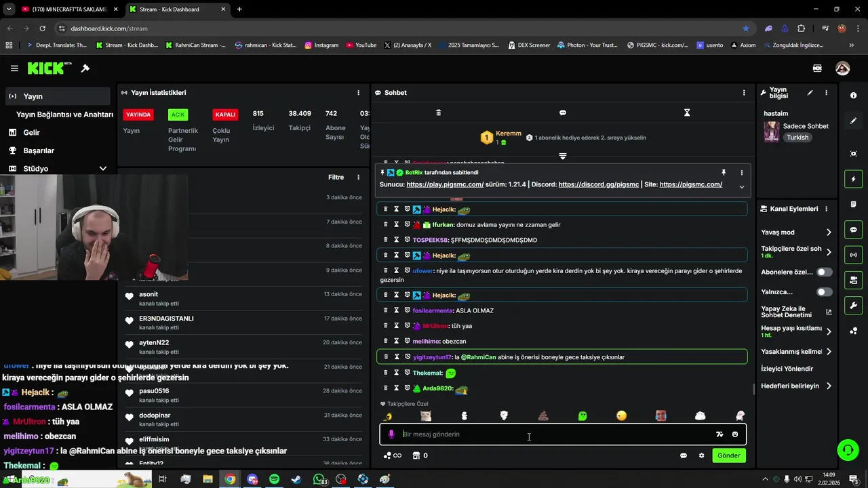The width and height of the screenshot is (868, 488).
Task: Click the hourglass icon in Sohbet toolbar
Action: click(x=687, y=113)
